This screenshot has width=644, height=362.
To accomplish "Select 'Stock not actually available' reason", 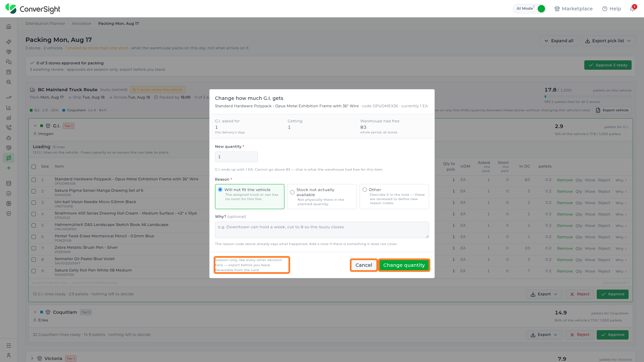I will (322, 196).
